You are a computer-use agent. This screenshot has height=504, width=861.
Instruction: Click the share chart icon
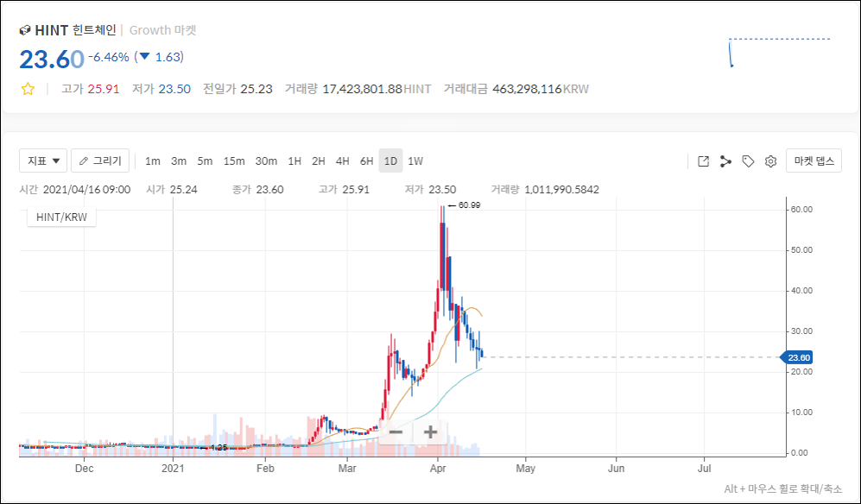click(725, 161)
